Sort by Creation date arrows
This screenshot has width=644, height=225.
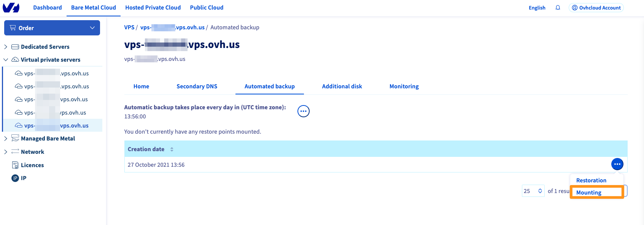[172, 149]
